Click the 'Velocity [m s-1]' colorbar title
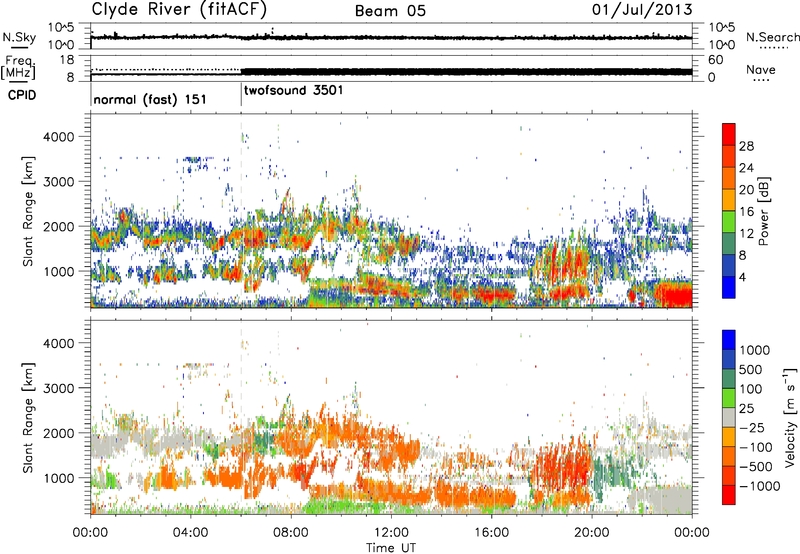800x554 pixels. pos(790,417)
